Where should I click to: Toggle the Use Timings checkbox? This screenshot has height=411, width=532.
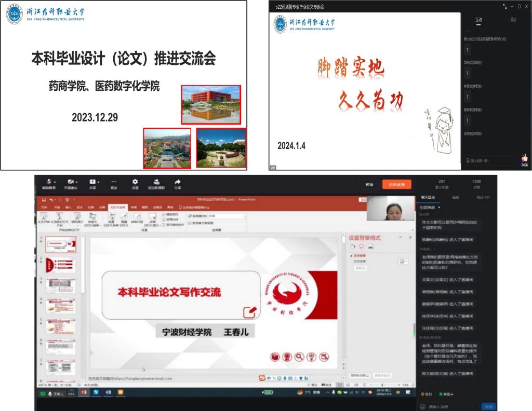(164, 220)
